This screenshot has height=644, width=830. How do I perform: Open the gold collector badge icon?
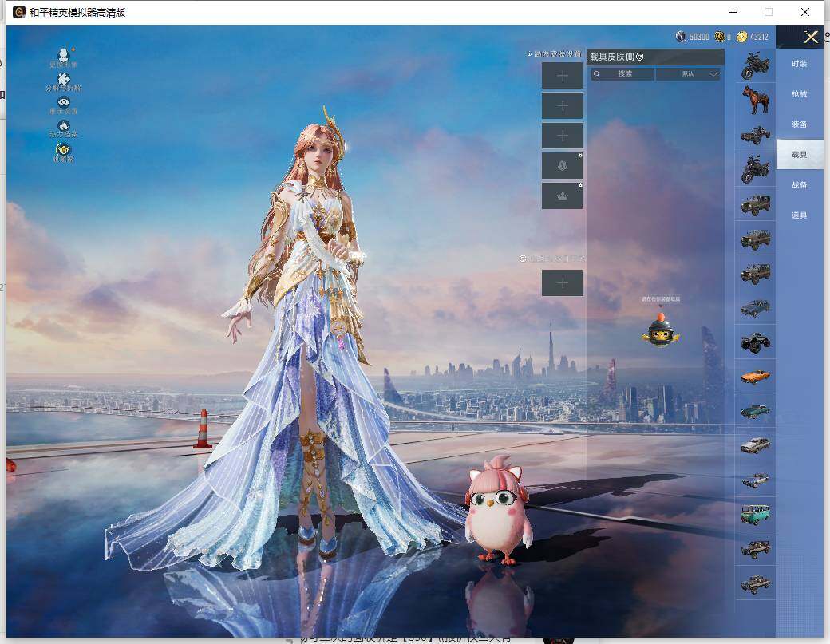pyautogui.click(x=64, y=149)
